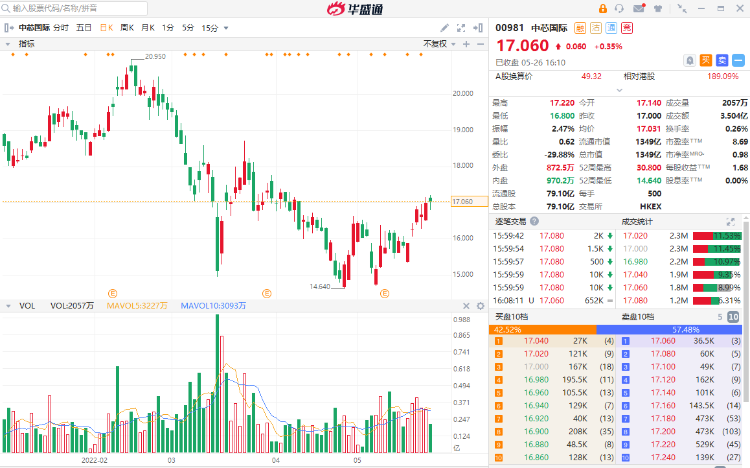Expand the 指标 indicator dropdown arrow
Screen dimensions: 750x468
point(8,44)
